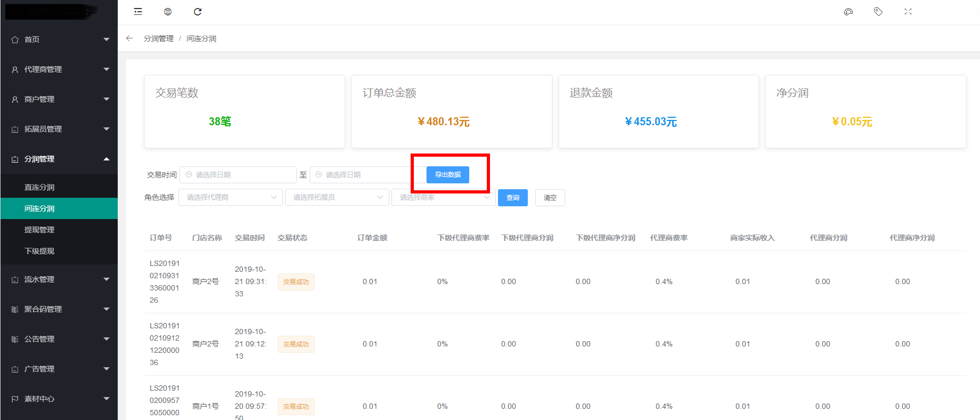The image size is (980, 420).
Task: Click the 商家实际收入 column header
Action: 753,238
